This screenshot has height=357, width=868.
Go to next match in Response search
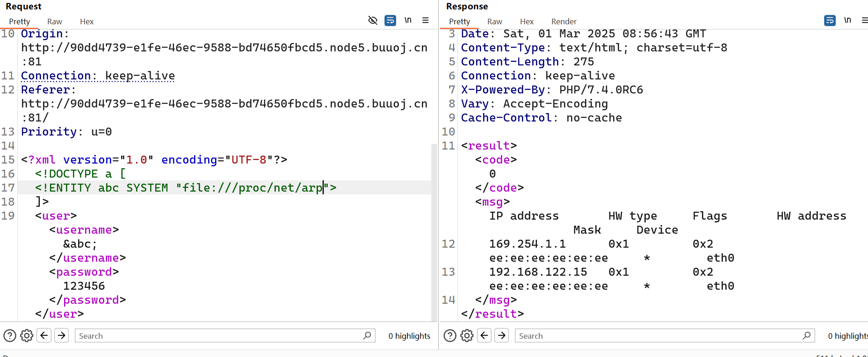tap(502, 335)
